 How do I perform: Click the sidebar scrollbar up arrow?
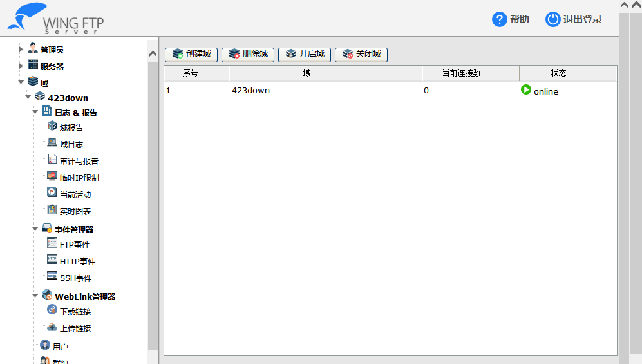tap(153, 53)
